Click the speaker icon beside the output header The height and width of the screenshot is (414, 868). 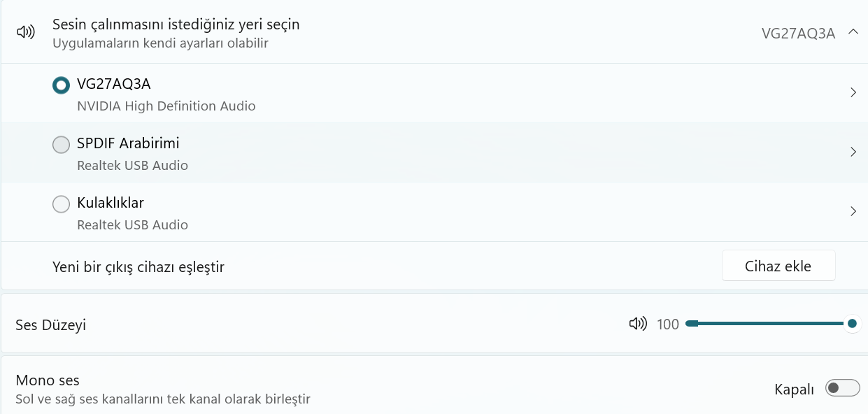click(x=26, y=32)
